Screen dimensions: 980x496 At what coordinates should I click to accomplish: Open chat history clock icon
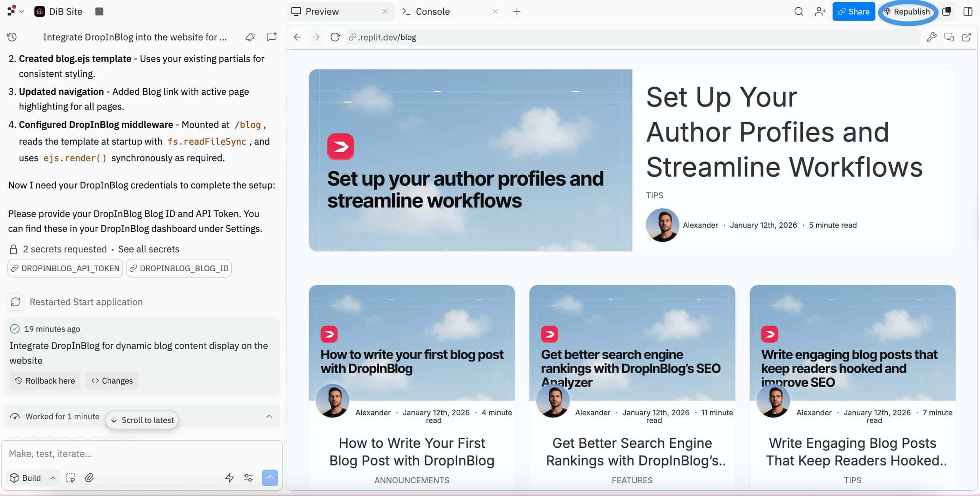(x=12, y=37)
